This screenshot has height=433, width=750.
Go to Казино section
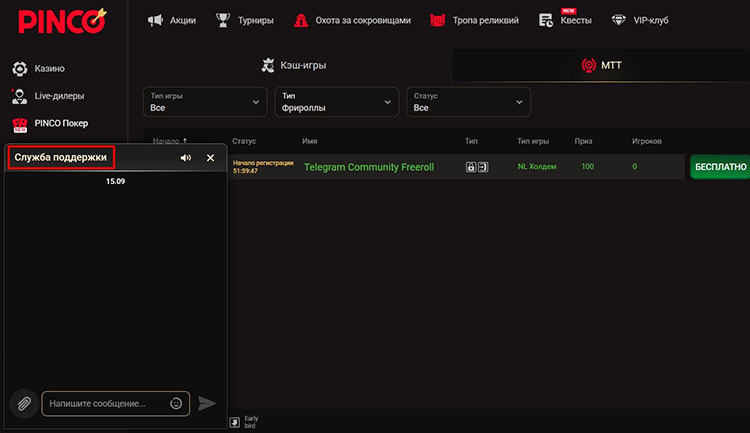(x=49, y=68)
